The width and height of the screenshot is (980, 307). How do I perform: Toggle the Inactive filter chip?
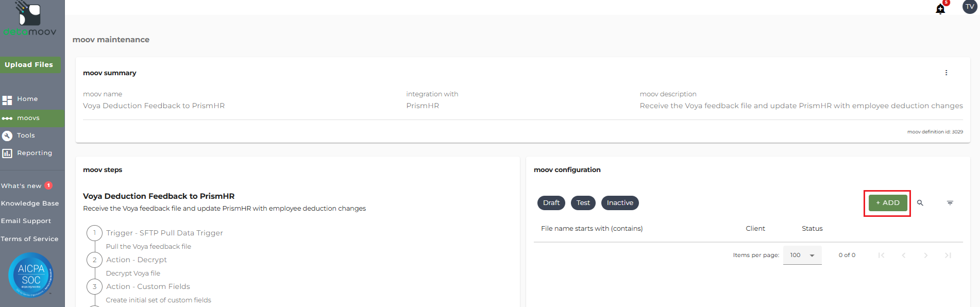point(620,203)
